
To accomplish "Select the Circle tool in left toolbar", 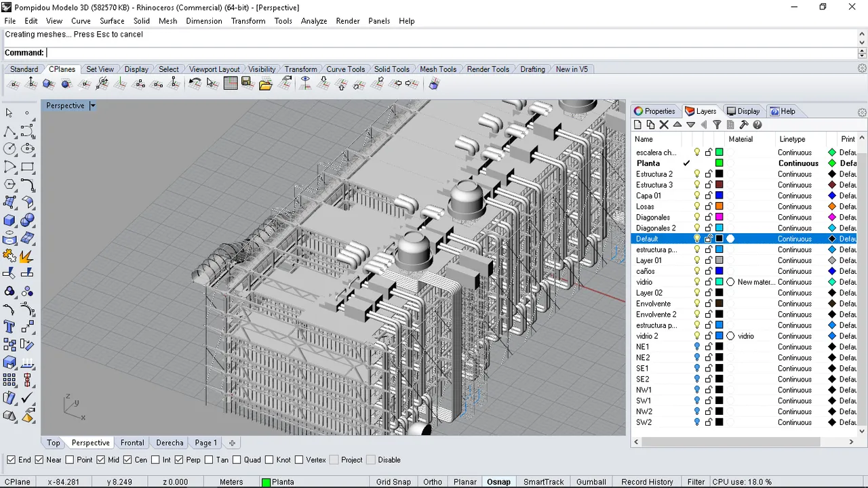I will coord(9,148).
